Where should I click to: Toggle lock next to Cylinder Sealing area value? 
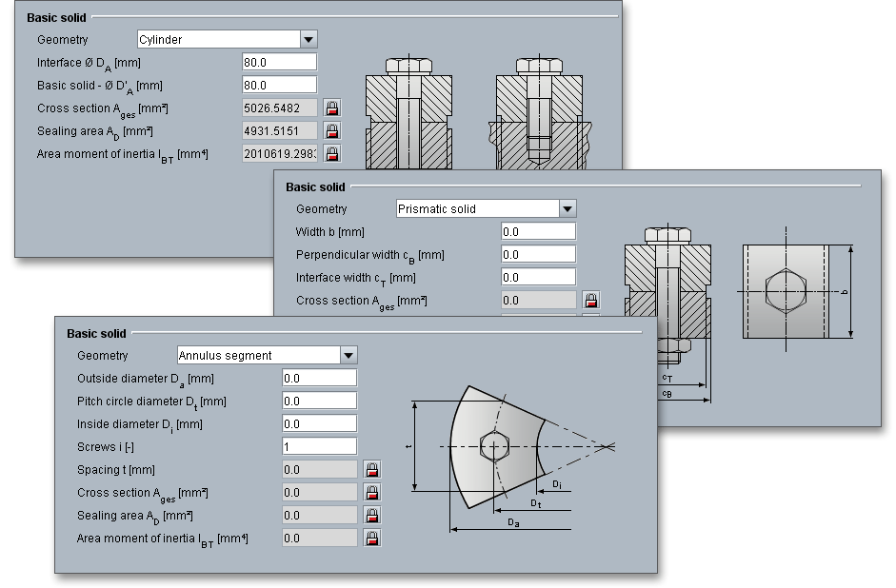click(x=332, y=130)
